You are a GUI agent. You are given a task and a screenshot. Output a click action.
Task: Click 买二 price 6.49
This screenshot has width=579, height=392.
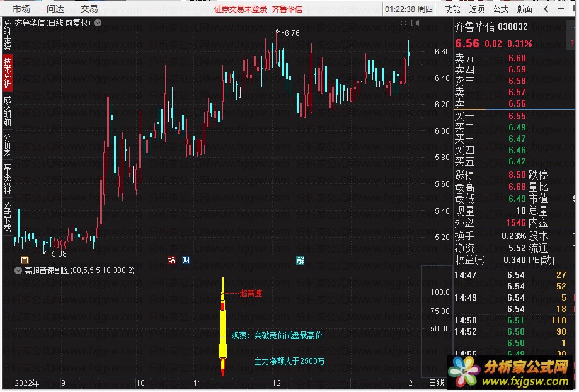pos(517,127)
